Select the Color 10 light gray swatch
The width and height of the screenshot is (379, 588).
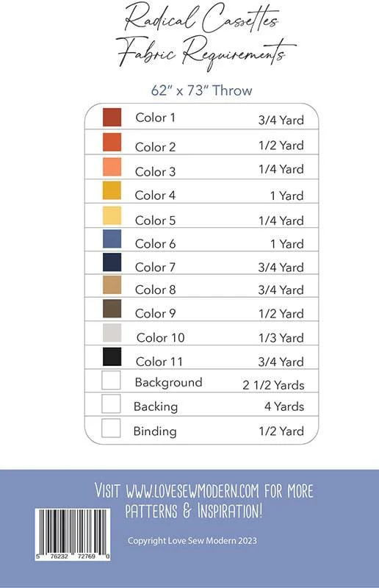(112, 333)
